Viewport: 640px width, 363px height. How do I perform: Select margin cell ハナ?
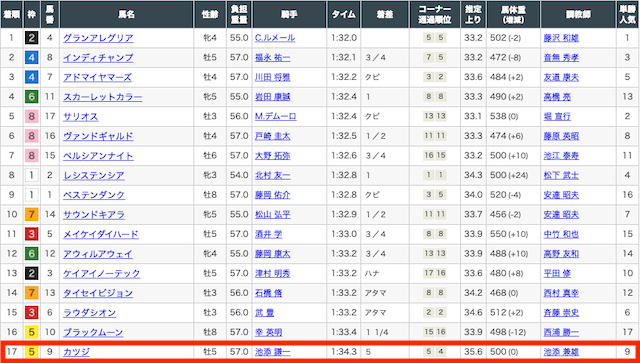click(372, 273)
